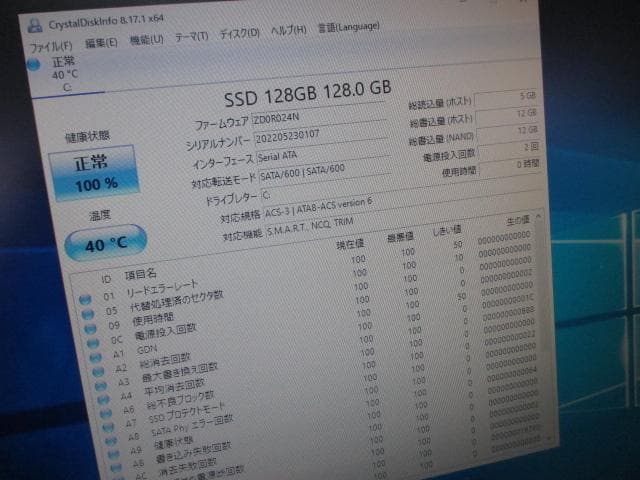The width and height of the screenshot is (640, 480).
Task: Click the raw value 000000000002
Action: [x=506, y=276]
